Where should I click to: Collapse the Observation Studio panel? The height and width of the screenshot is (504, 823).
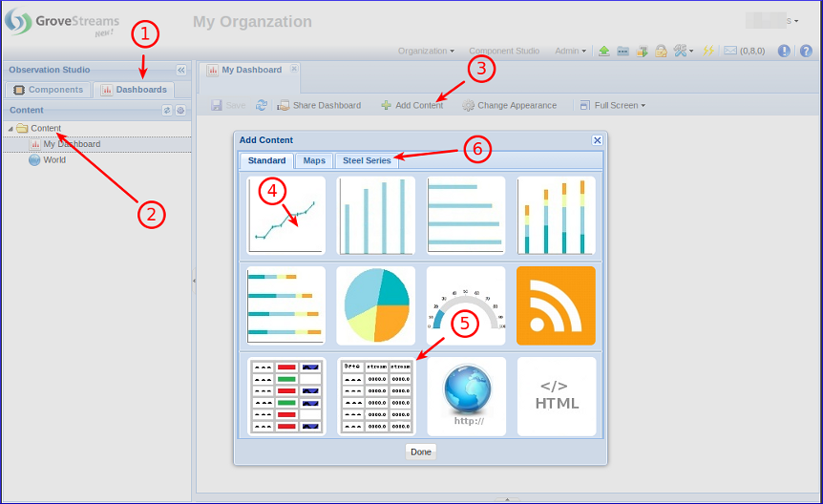181,70
